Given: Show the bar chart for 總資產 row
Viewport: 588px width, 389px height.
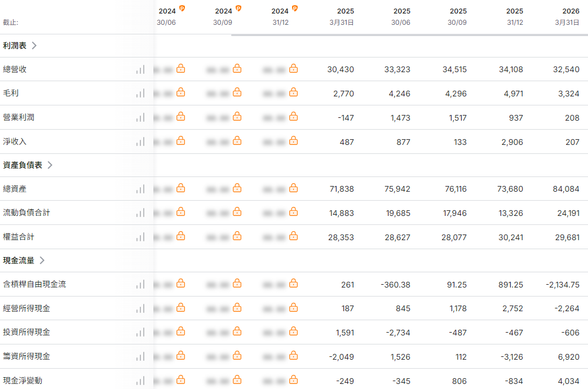Looking at the screenshot, I should click(x=140, y=189).
